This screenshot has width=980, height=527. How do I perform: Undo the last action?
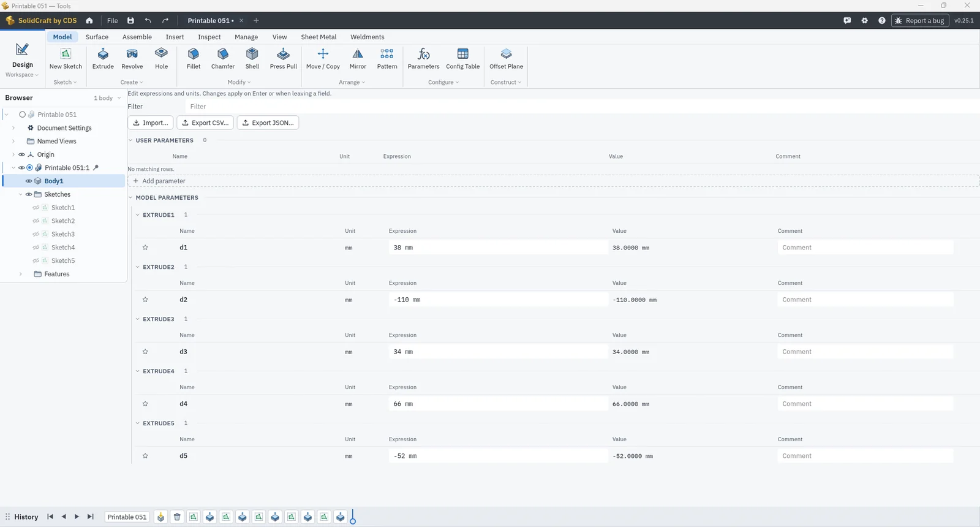[x=148, y=20]
